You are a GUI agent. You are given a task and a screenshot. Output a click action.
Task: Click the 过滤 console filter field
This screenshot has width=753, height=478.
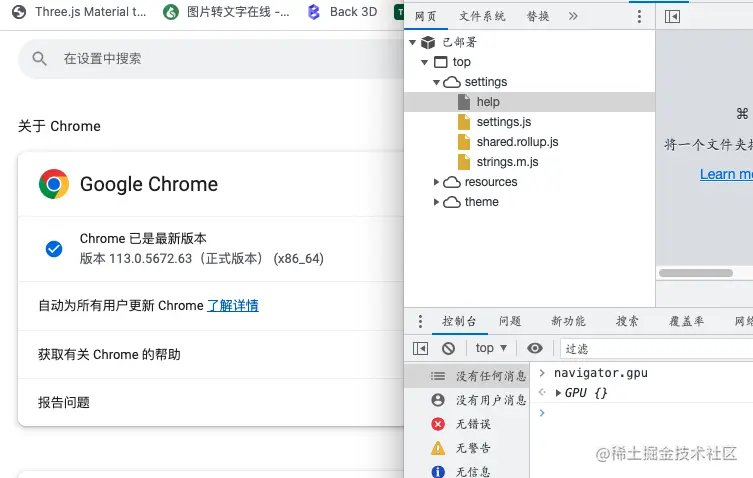(x=650, y=348)
